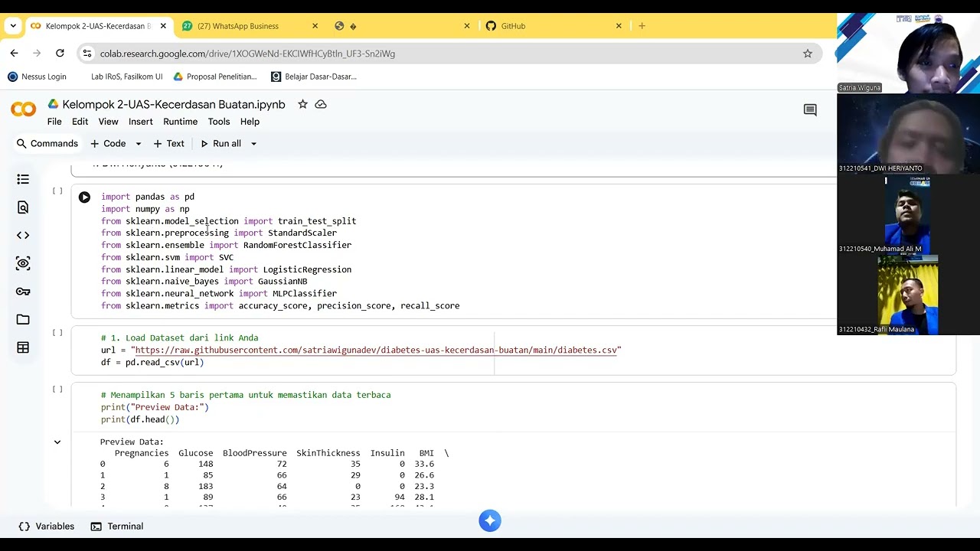This screenshot has height=551, width=980.
Task: Close the GitHub tab
Action: click(619, 26)
